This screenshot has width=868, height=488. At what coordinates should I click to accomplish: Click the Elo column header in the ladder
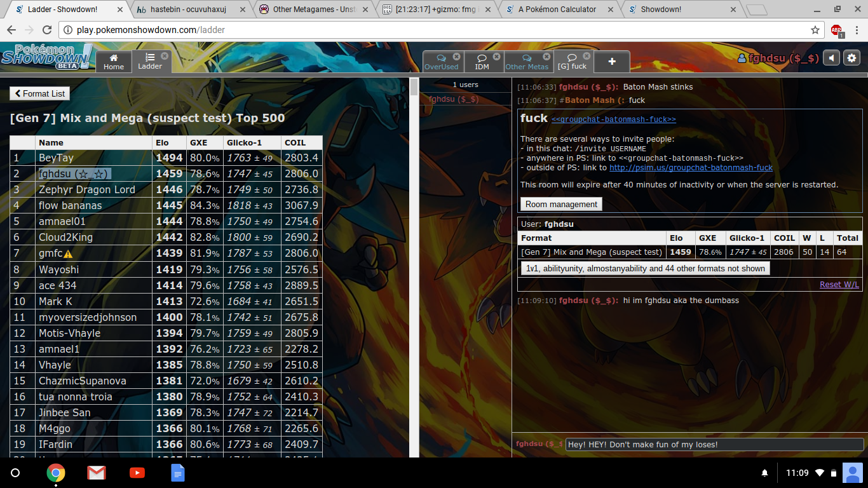coord(169,143)
